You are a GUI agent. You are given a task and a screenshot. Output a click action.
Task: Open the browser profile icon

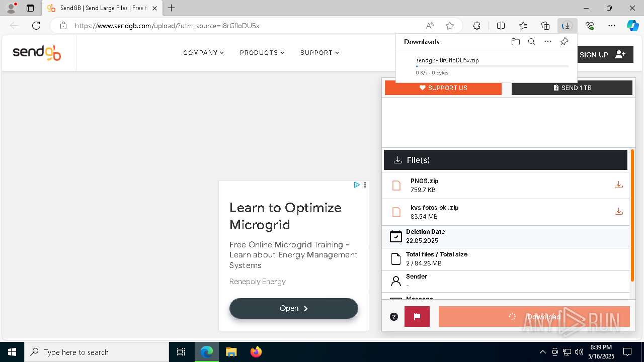(x=11, y=8)
